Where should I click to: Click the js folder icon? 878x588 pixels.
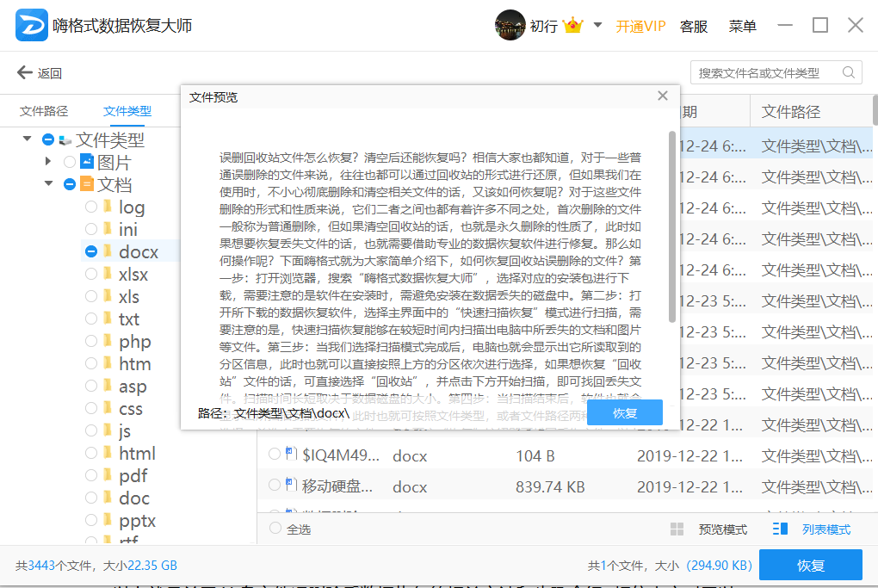click(x=108, y=430)
